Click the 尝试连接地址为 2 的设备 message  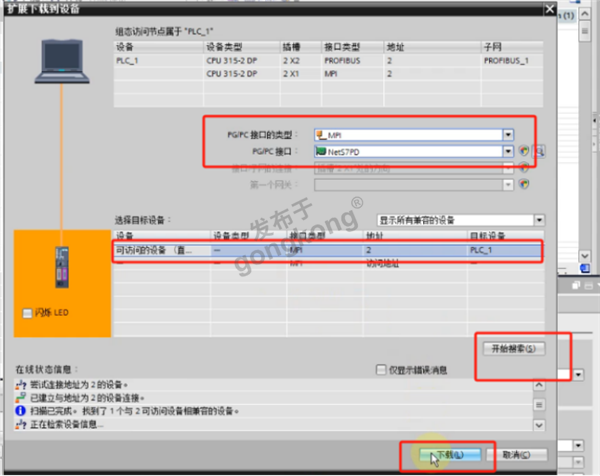pos(79,385)
